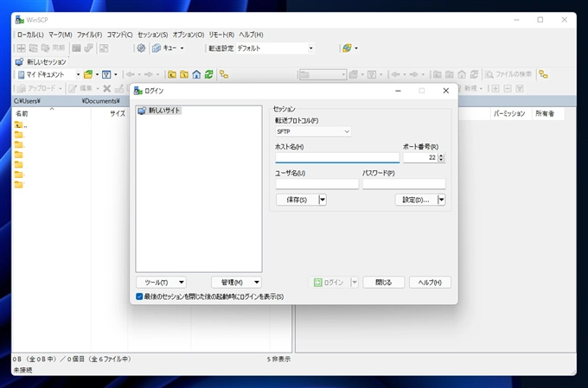Click the Close button in the Login dialog
Screen dimensions: 588x388
point(384,283)
